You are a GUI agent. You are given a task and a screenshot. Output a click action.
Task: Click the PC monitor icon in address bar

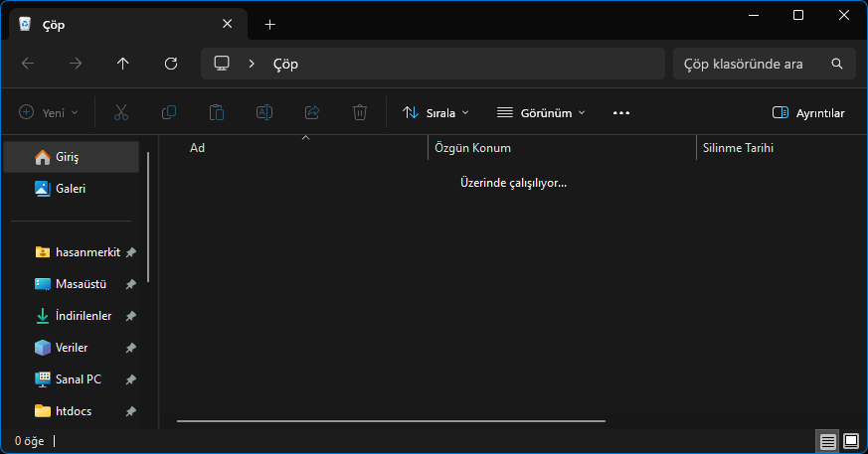(x=222, y=64)
